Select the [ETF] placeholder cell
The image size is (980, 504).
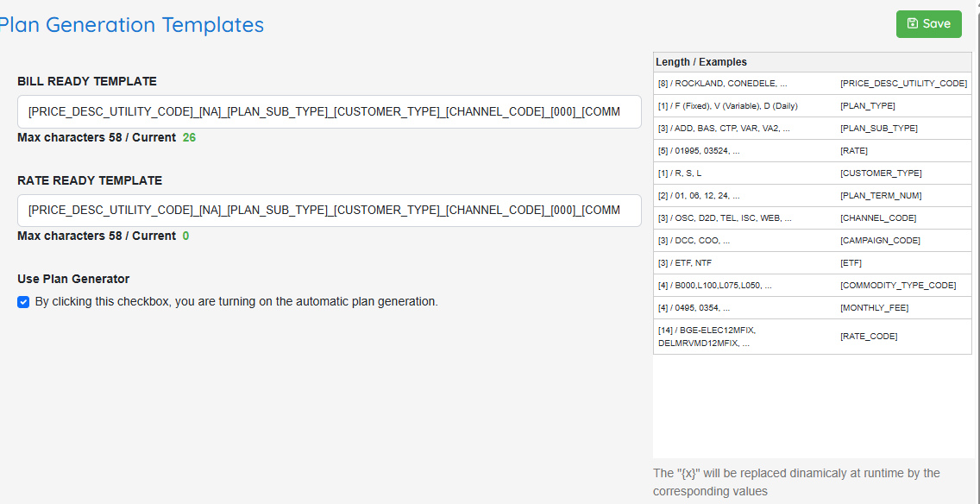[904, 263]
